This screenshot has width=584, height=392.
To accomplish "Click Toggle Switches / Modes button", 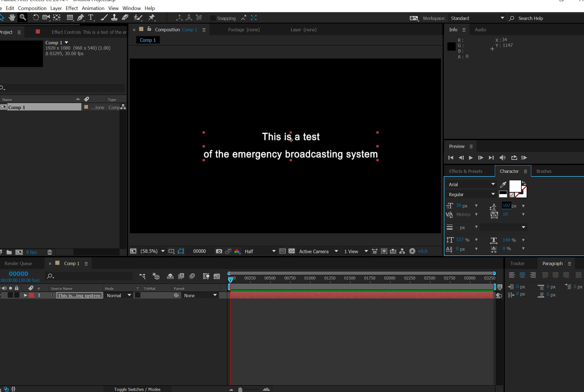I will (x=137, y=389).
